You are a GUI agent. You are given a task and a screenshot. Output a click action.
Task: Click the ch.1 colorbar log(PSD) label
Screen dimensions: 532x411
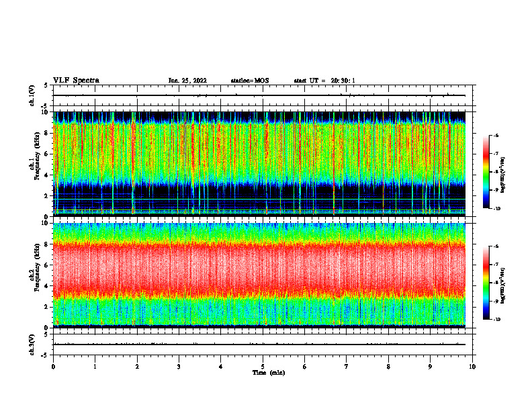pos(503,175)
